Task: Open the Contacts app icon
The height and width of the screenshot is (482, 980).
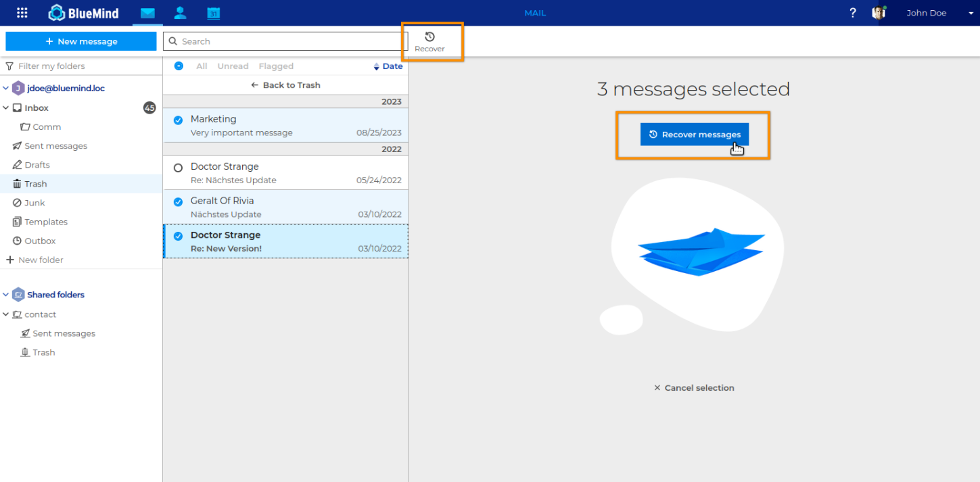Action: click(x=180, y=13)
